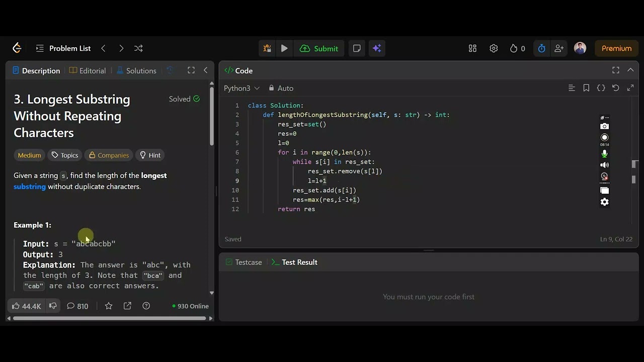Screen dimensions: 644x362
Task: Switch to the Description tab
Action: coord(36,70)
